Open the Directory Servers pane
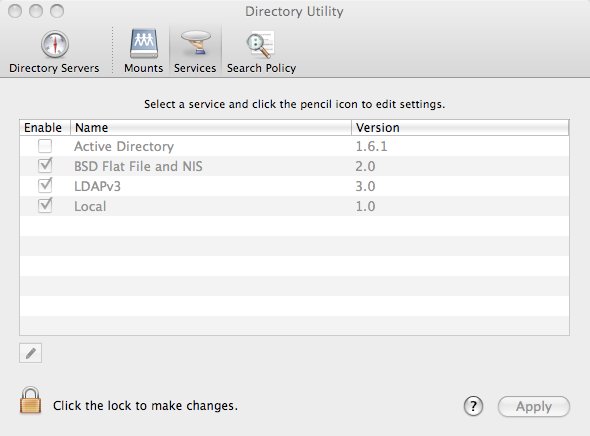590x436 pixels. click(x=55, y=52)
